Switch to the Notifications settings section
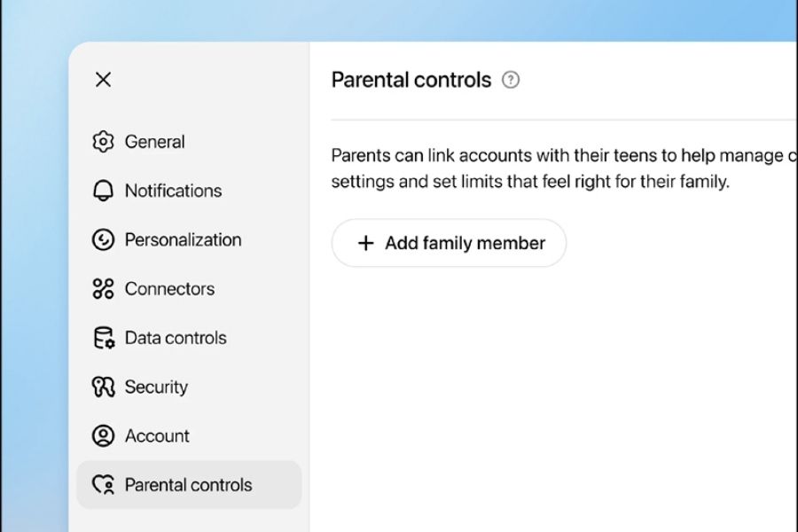 pyautogui.click(x=173, y=191)
